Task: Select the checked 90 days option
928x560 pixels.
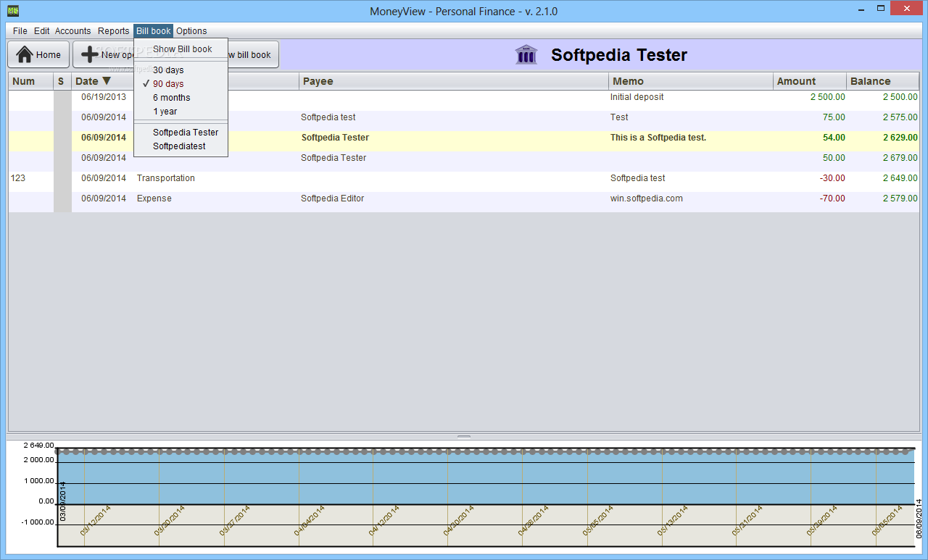Action: coord(181,84)
